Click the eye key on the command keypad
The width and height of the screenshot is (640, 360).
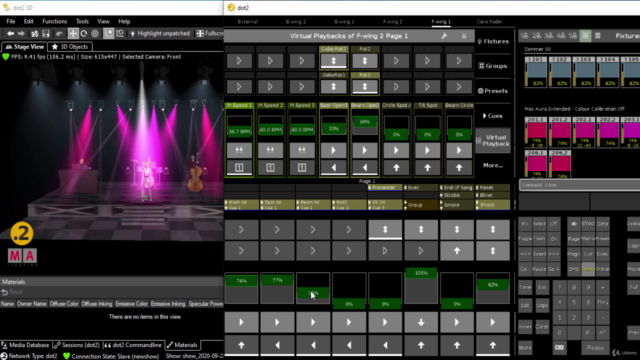573,224
